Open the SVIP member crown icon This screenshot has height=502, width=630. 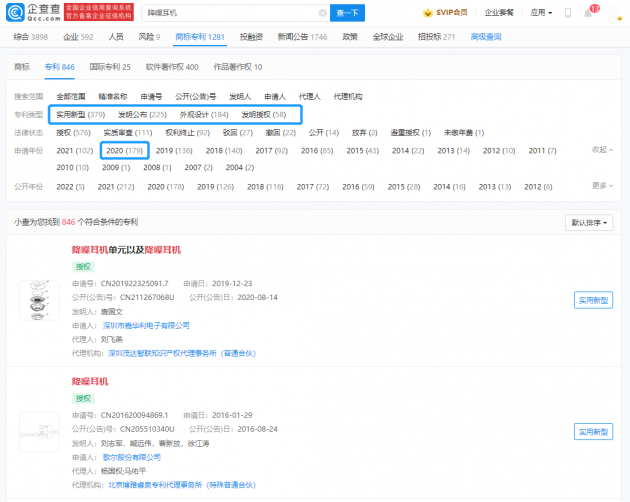click(428, 13)
